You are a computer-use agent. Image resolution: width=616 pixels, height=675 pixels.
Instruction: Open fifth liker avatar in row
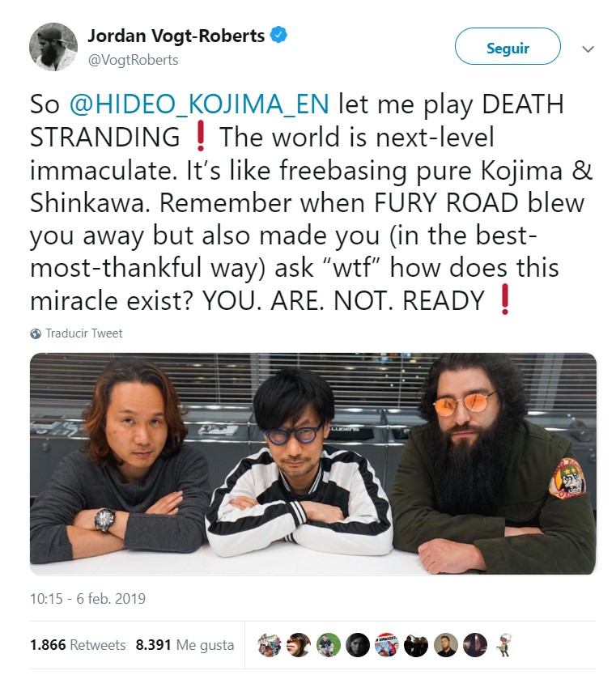point(387,645)
